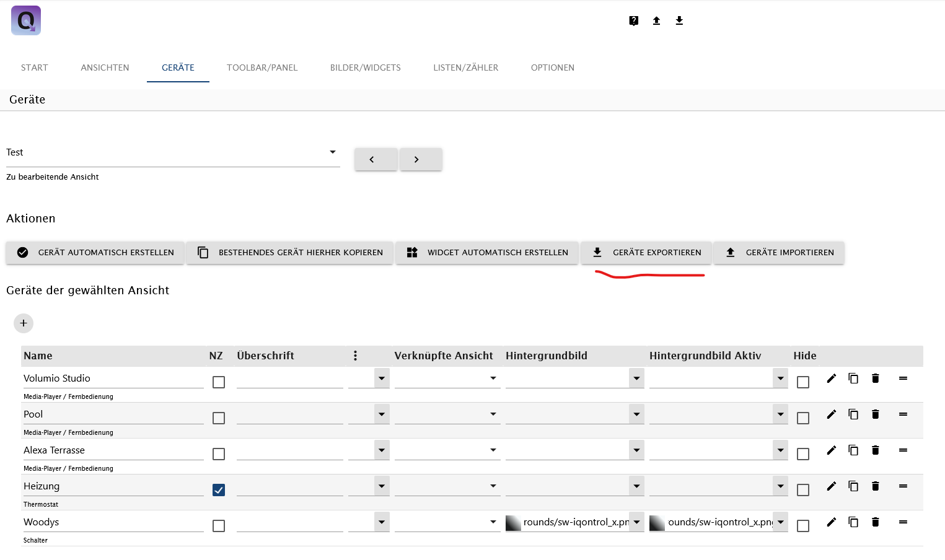Check the NZ checkbox for Volumio Studio
This screenshot has width=945, height=560.
pos(219,382)
